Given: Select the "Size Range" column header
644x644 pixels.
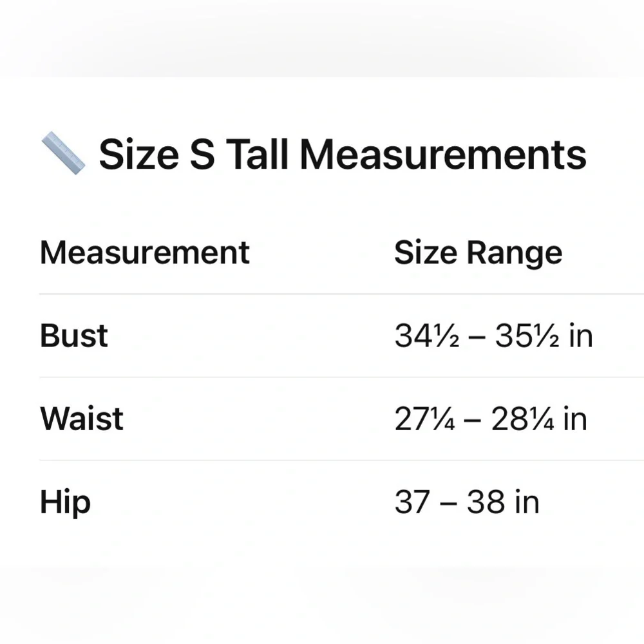Looking at the screenshot, I should [478, 252].
